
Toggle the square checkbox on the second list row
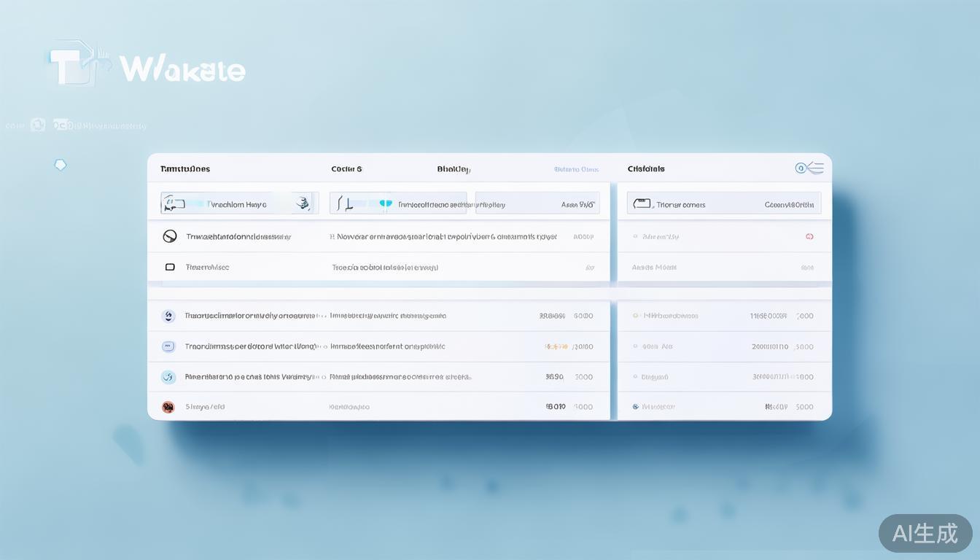(x=169, y=267)
